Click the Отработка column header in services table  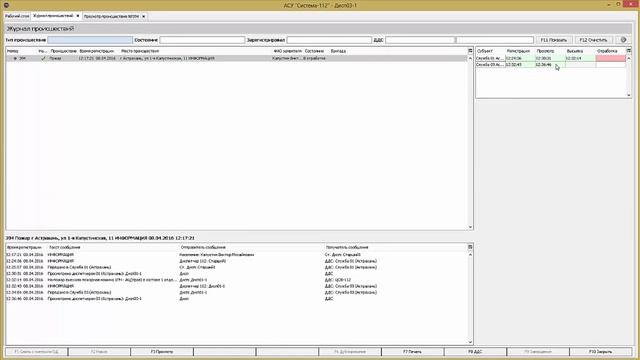[607, 51]
